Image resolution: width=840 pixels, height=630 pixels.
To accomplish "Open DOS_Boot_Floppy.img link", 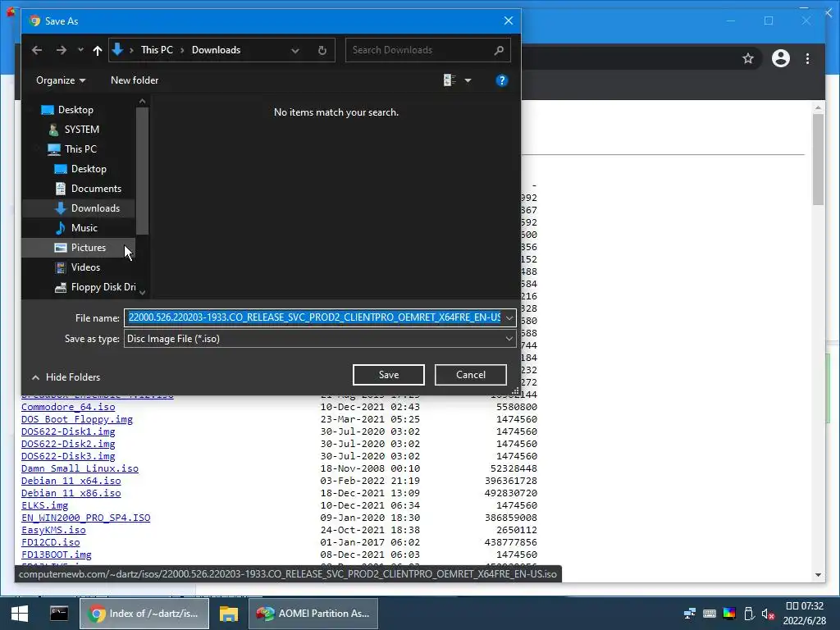I will (x=77, y=419).
